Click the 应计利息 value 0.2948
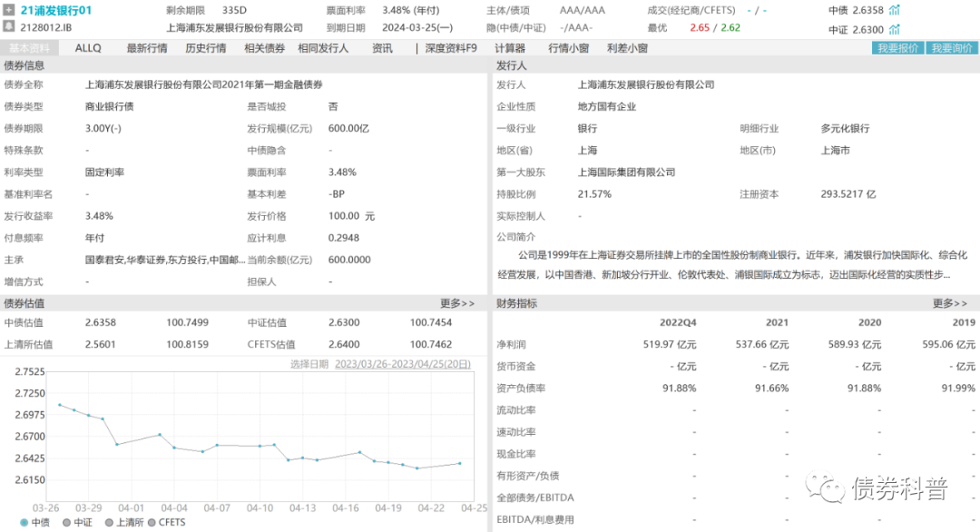The image size is (980, 532). 344,238
